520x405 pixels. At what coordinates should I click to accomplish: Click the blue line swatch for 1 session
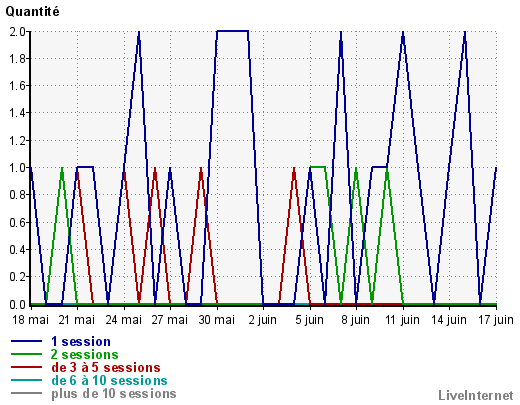[27, 341]
